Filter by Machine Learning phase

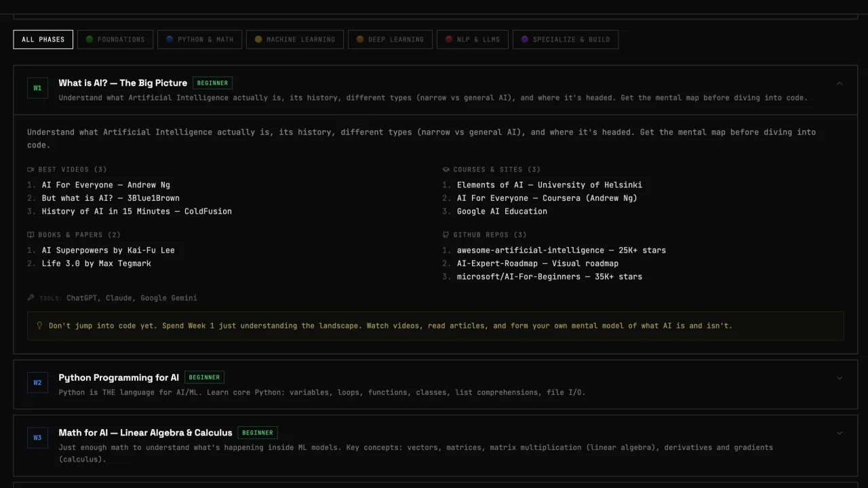click(295, 39)
